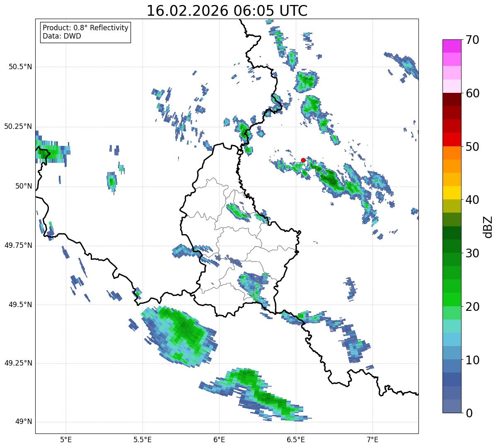The height and width of the screenshot is (448, 498).
Task: Click the colorbar label '0'
Action: click(x=469, y=413)
